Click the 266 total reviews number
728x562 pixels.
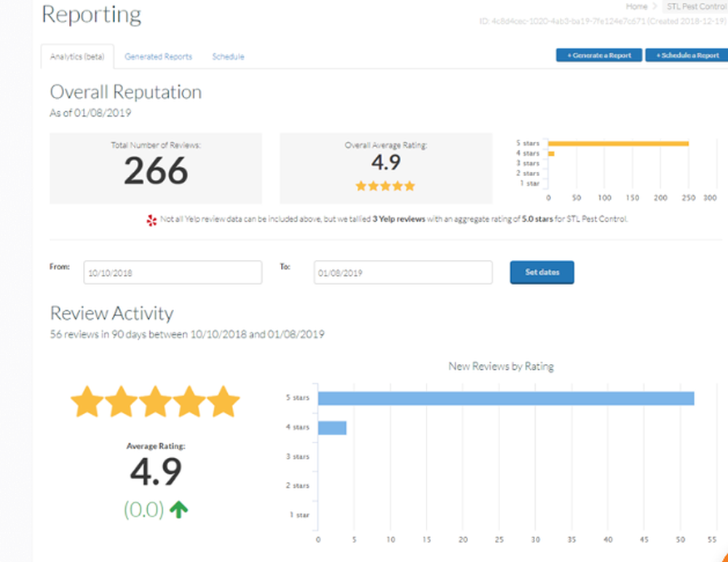click(x=156, y=172)
